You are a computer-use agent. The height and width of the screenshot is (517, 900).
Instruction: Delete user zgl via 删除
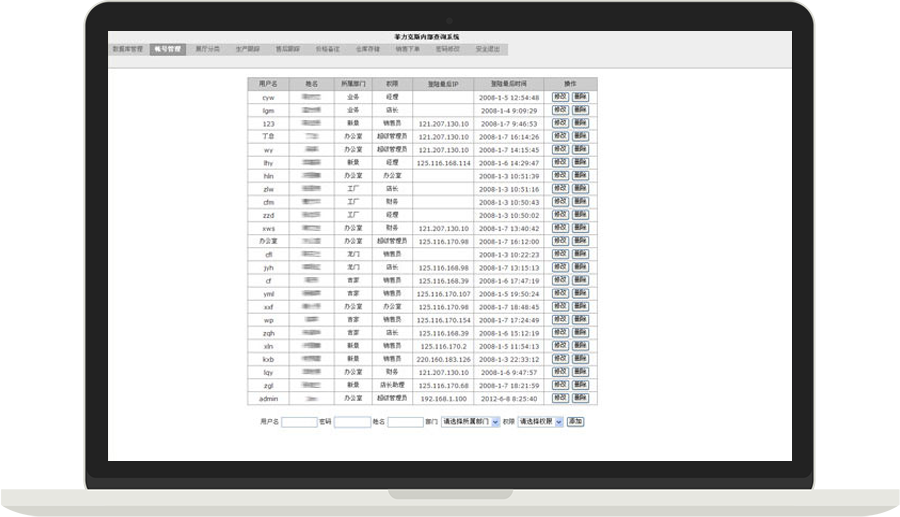tap(580, 384)
